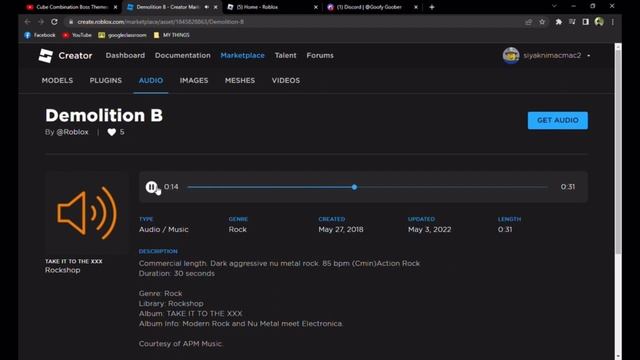Open the @Roblox creator link
This screenshot has height=360, width=640.
[72, 132]
